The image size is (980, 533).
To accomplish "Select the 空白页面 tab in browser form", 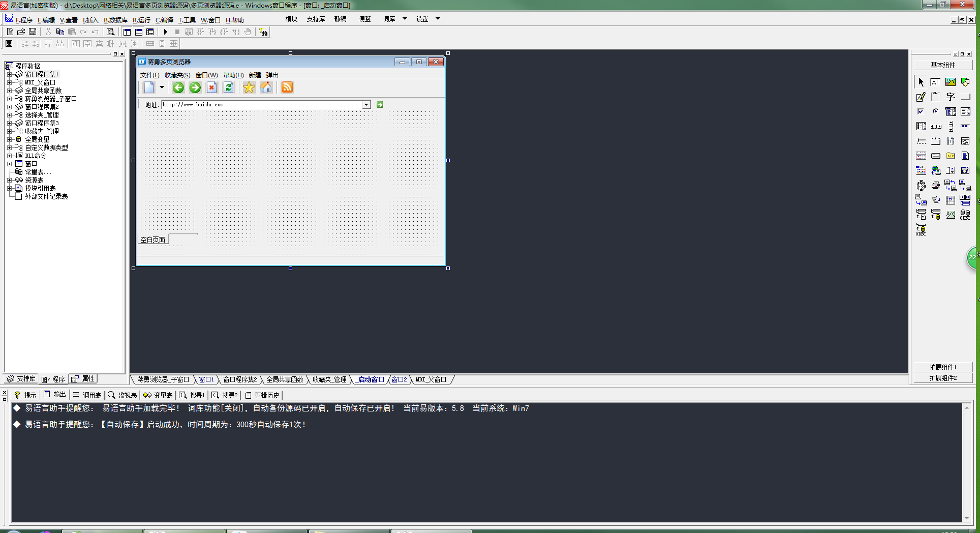I will tap(153, 240).
